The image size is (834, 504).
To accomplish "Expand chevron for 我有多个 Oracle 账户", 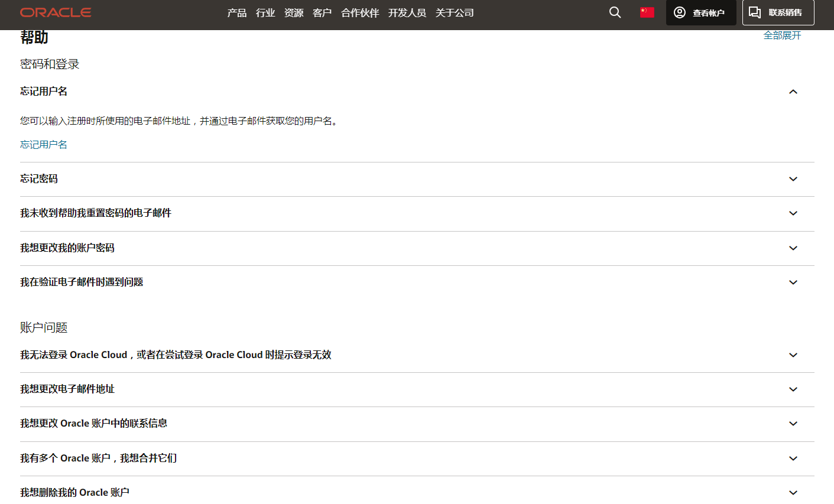I will (x=793, y=459).
